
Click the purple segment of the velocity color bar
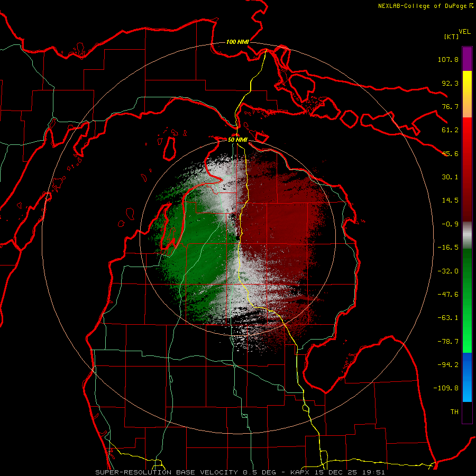[x=467, y=59]
